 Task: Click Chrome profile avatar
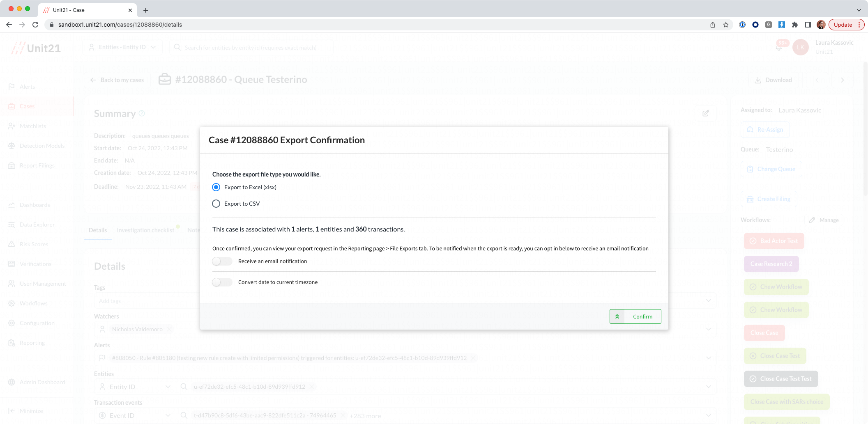[821, 25]
